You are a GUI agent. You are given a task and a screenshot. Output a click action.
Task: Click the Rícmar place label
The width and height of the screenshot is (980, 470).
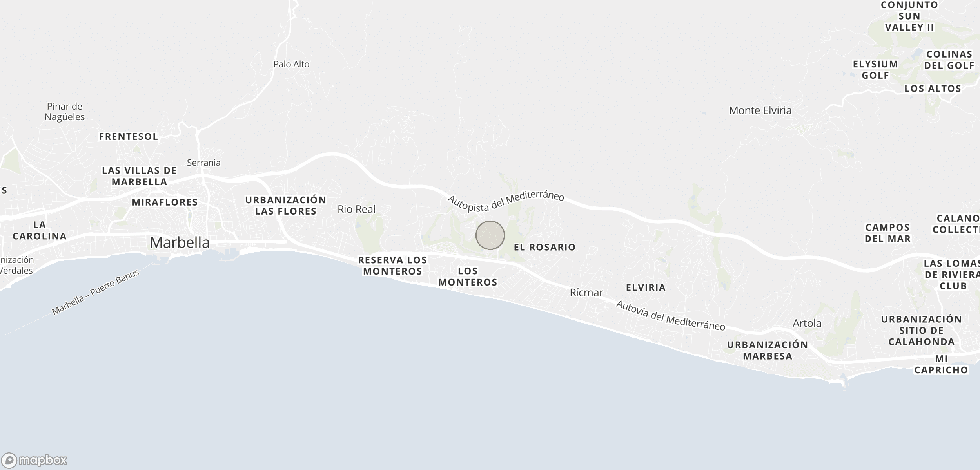(586, 293)
